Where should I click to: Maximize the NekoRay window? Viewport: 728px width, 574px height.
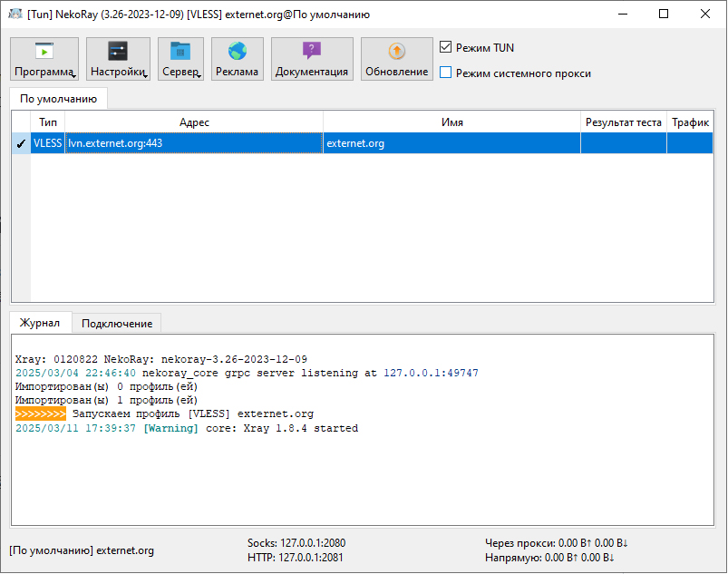tap(664, 15)
